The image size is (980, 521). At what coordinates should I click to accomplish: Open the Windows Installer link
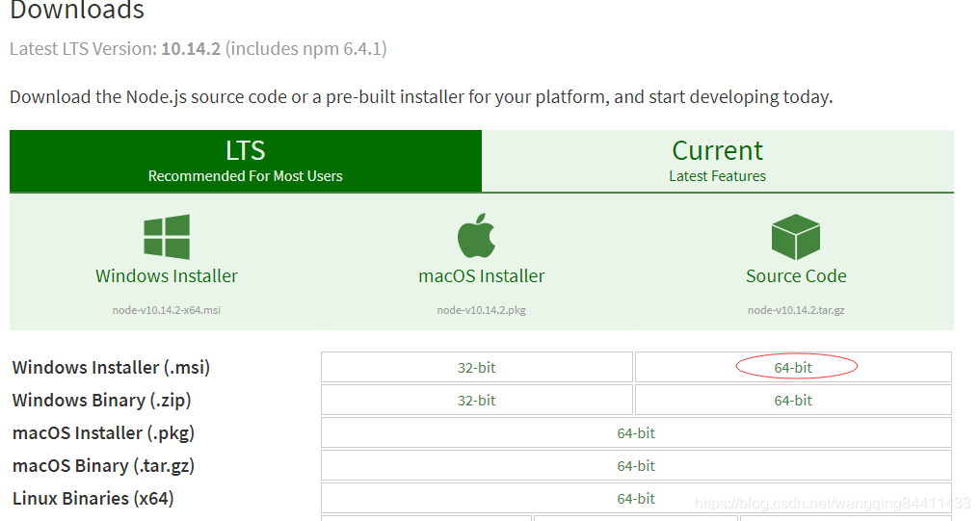coord(167,276)
